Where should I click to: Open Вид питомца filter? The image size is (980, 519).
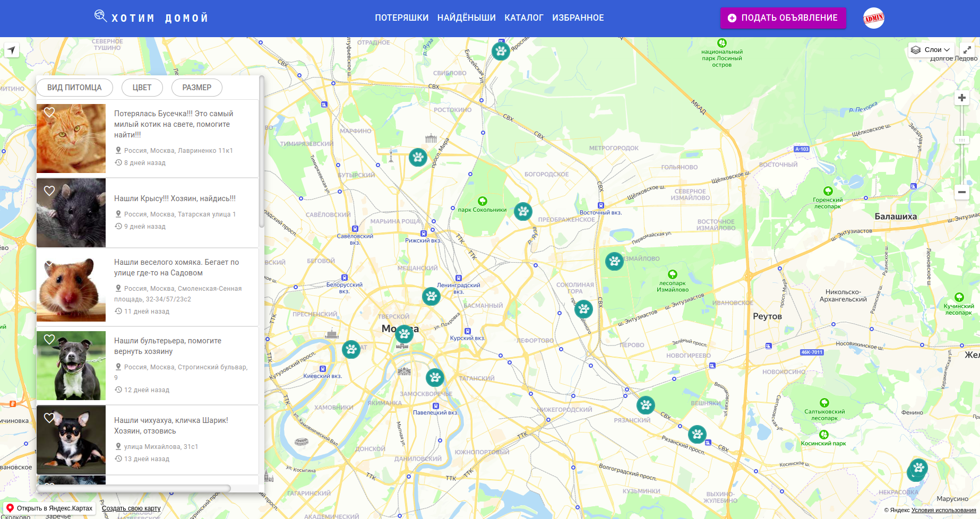pyautogui.click(x=74, y=88)
